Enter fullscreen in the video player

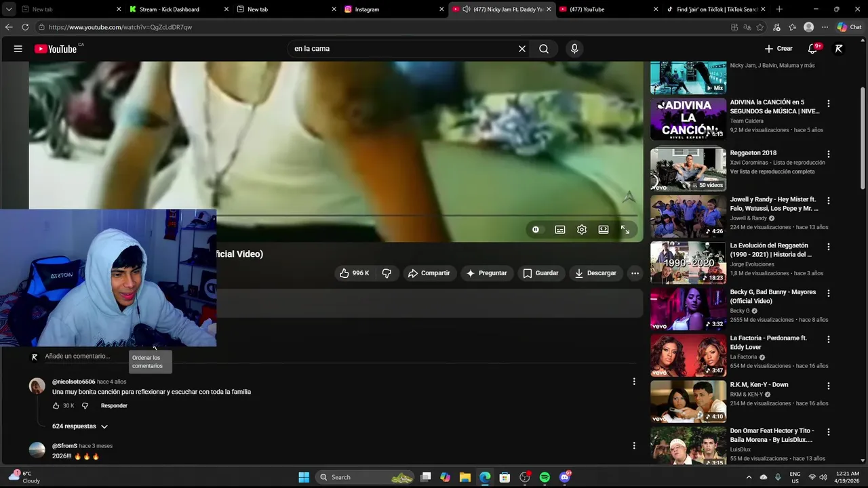(x=625, y=230)
